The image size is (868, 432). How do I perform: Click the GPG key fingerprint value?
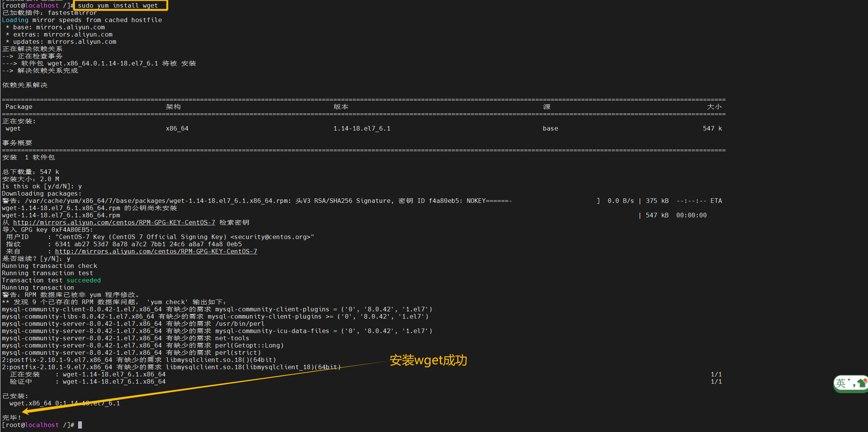(149, 244)
